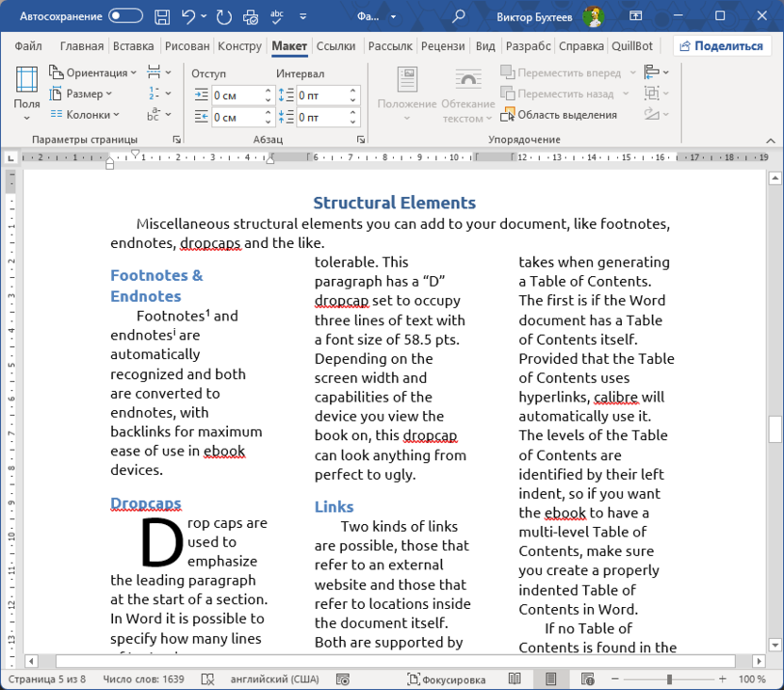Expand the Ориентация dropdown

[92, 73]
